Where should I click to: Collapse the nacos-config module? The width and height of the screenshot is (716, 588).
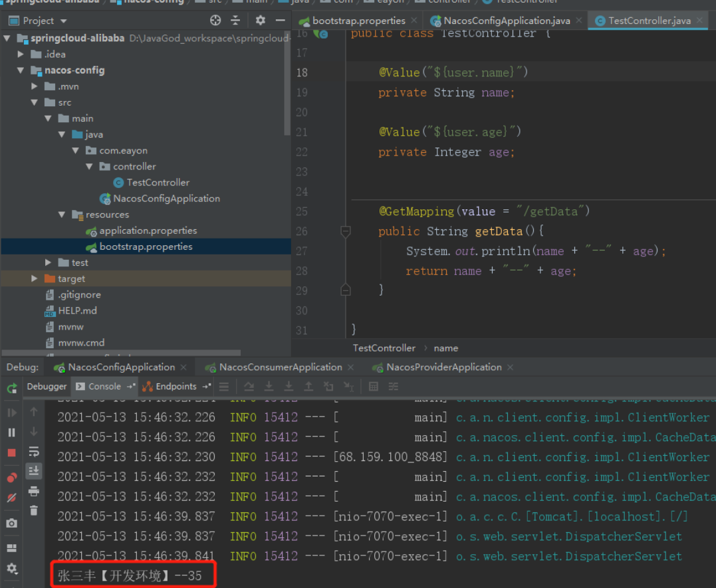(x=21, y=70)
